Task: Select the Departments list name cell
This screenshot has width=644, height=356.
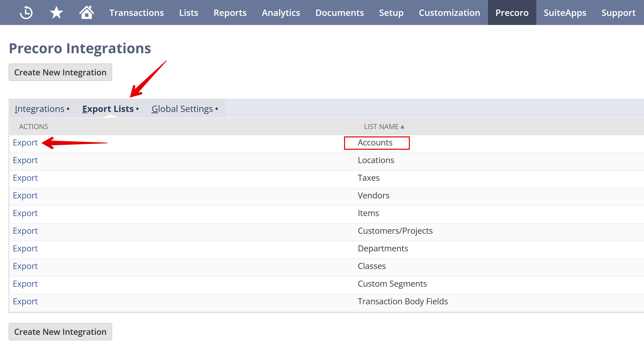Action: (383, 249)
